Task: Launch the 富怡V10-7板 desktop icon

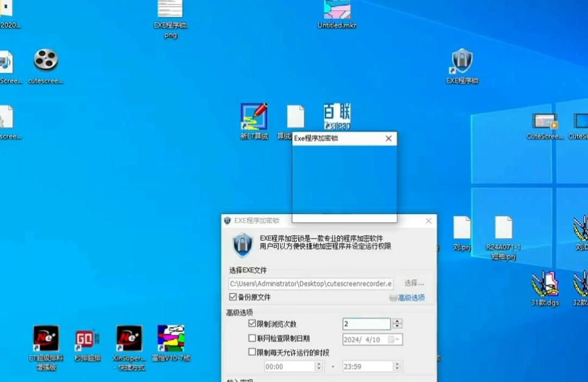Action: (x=171, y=343)
